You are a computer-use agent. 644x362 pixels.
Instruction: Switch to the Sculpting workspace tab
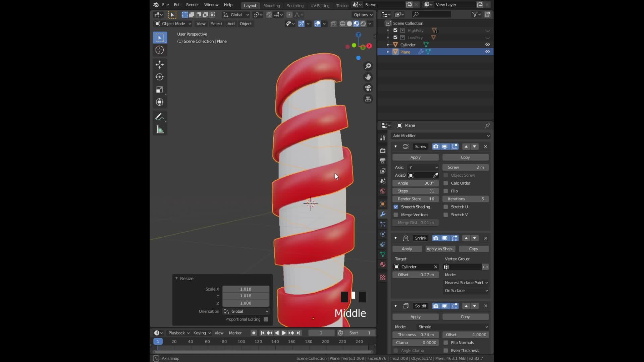coord(295,6)
